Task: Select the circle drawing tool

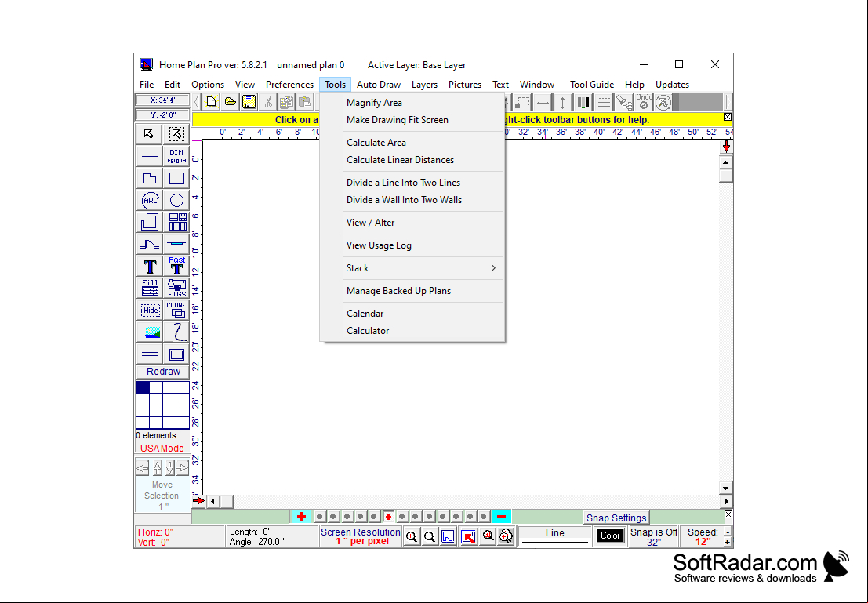Action: click(x=176, y=201)
